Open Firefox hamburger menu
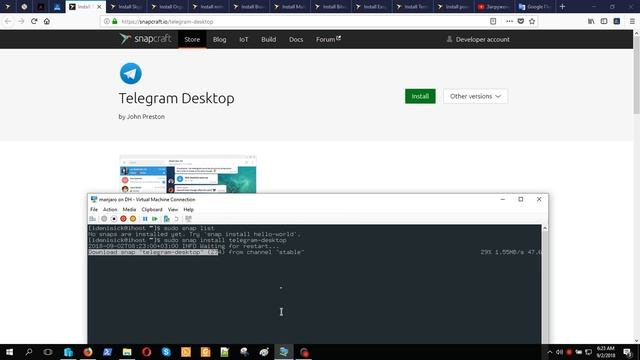The height and width of the screenshot is (360, 640). [x=632, y=21]
